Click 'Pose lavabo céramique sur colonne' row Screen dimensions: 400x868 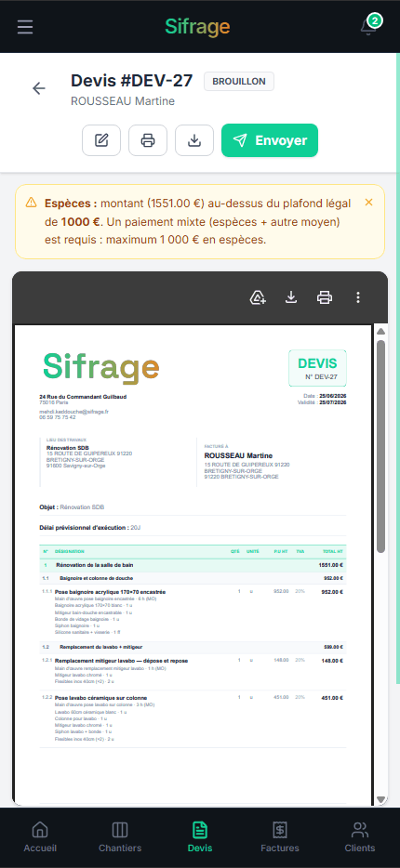tap(193, 718)
